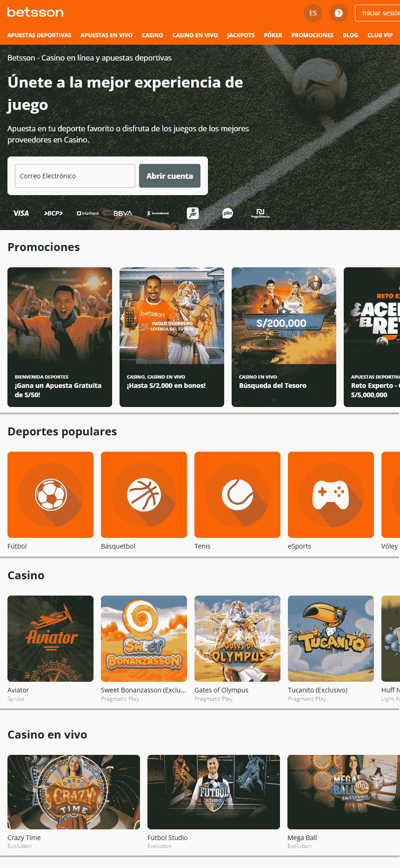Viewport: 400px width, 868px height.
Task: Go to Casino en Vivo menu item
Action: pos(195,35)
